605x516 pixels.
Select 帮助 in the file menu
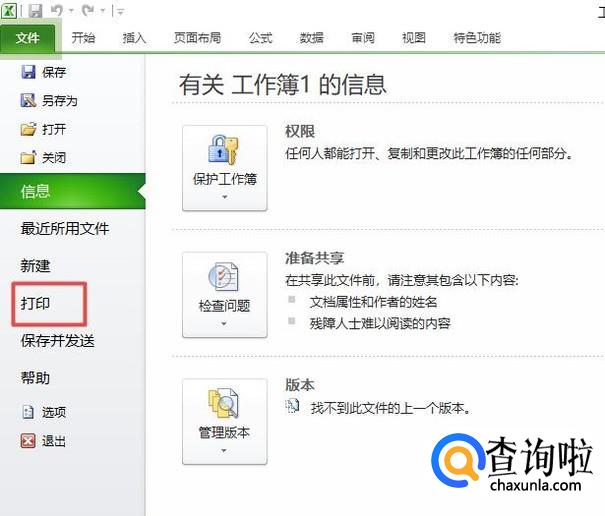[x=35, y=377]
